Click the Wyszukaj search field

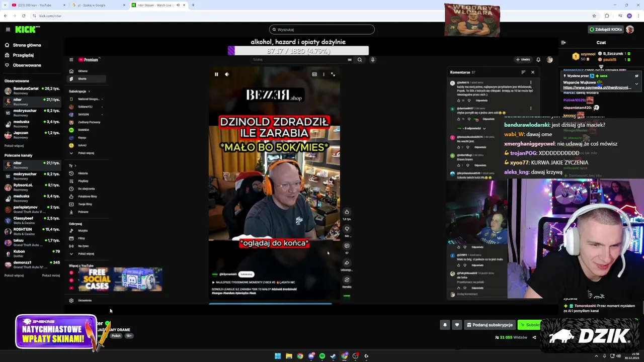pos(322,30)
